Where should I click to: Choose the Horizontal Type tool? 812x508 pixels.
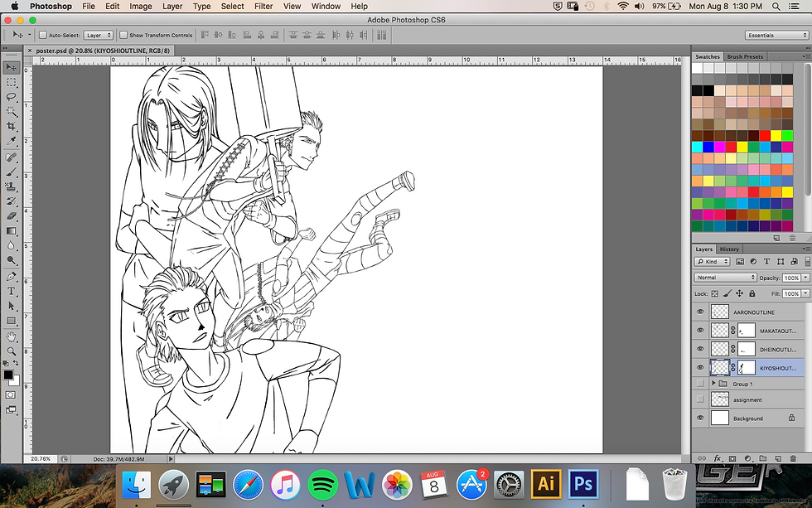pos(12,291)
